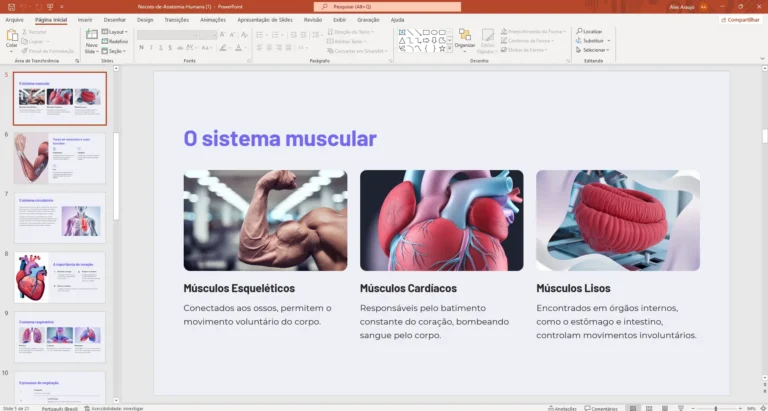The width and height of the screenshot is (768, 411).
Task: Click the 'Músculos Cardíacos' heading
Action: (x=408, y=288)
